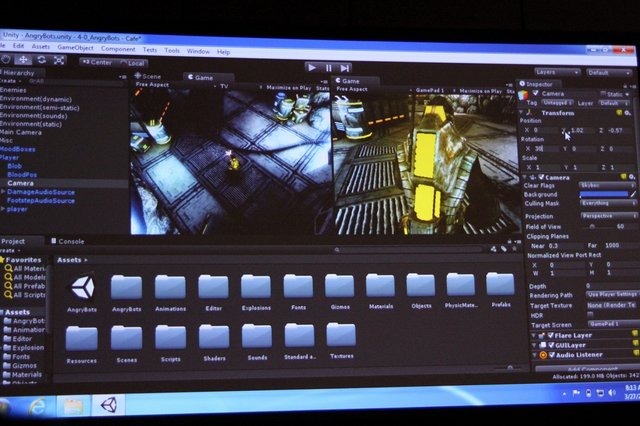Disable the GUILayer checkbox

[551, 345]
